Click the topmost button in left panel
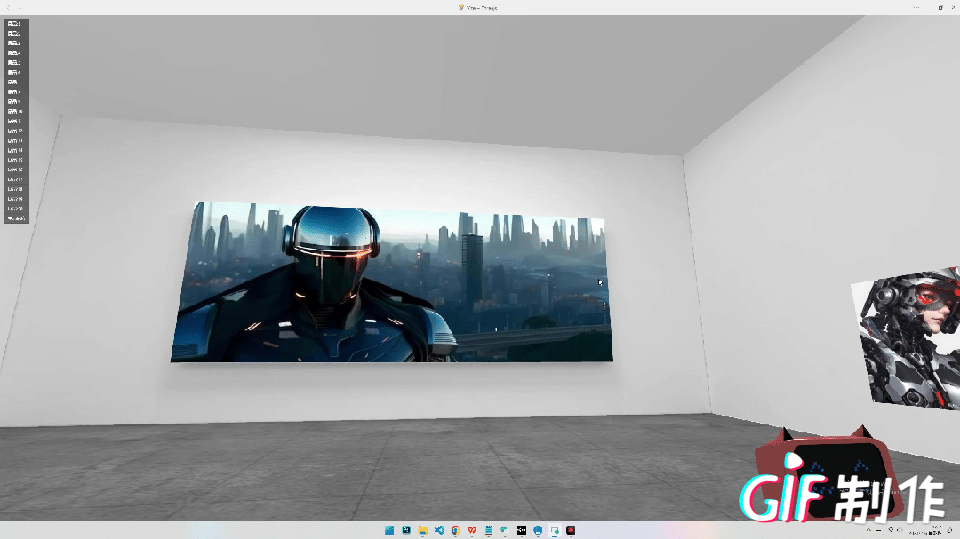Viewport: 960px width, 539px height. click(16, 24)
